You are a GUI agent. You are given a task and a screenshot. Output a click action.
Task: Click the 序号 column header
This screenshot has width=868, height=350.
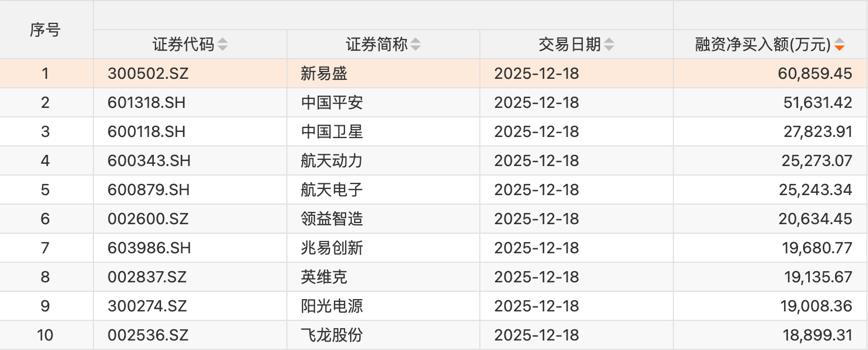point(45,30)
